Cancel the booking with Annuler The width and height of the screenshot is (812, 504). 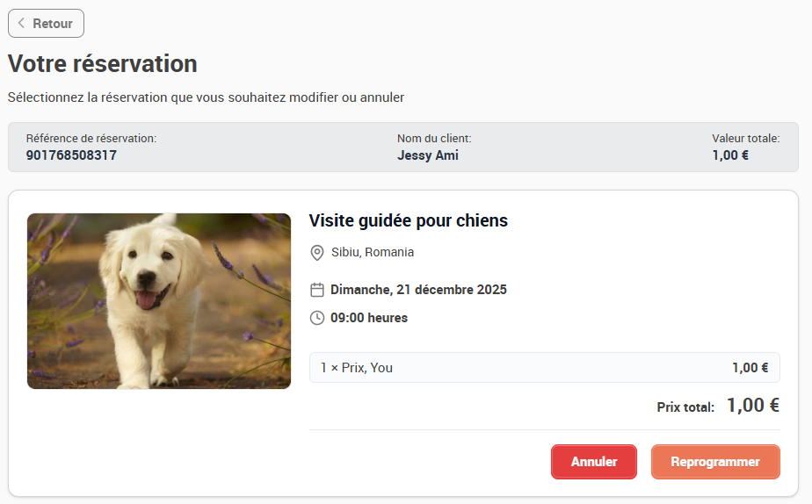[x=594, y=462]
